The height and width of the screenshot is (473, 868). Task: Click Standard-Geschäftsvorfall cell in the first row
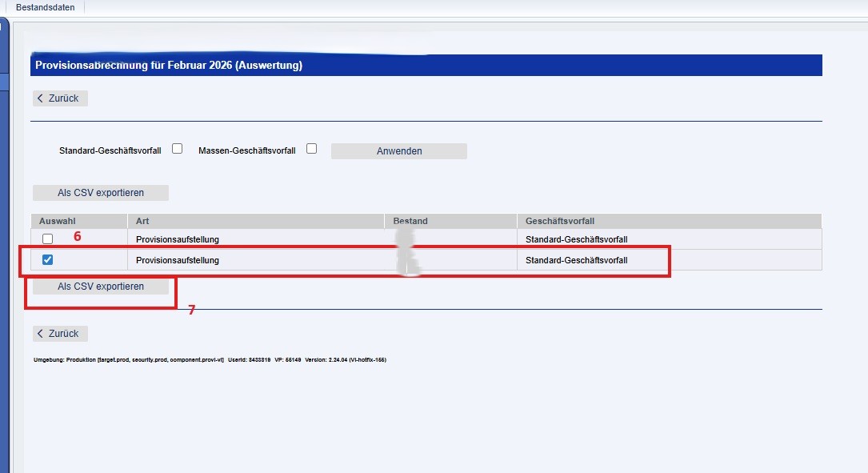pos(576,239)
